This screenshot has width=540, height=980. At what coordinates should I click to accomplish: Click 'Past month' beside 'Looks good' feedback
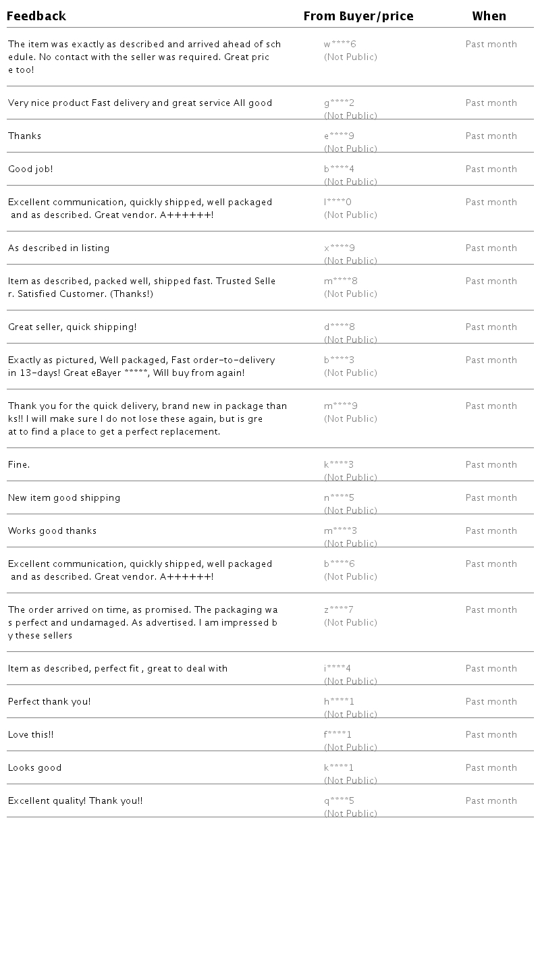coord(491,768)
